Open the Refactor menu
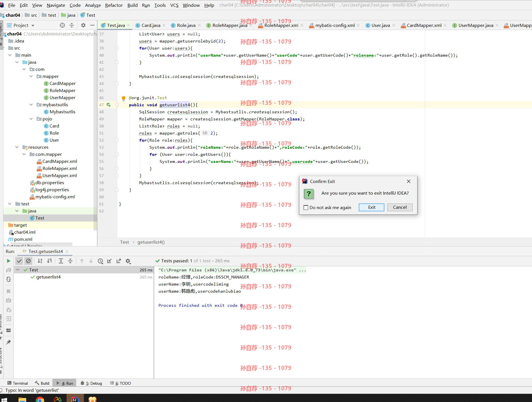 (x=114, y=5)
